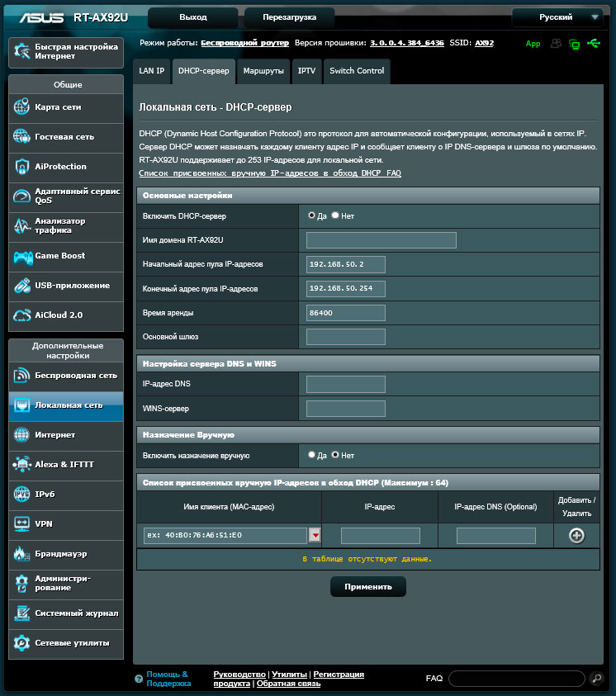Click the Конечный адрес пула IP-адресов field

(x=346, y=288)
